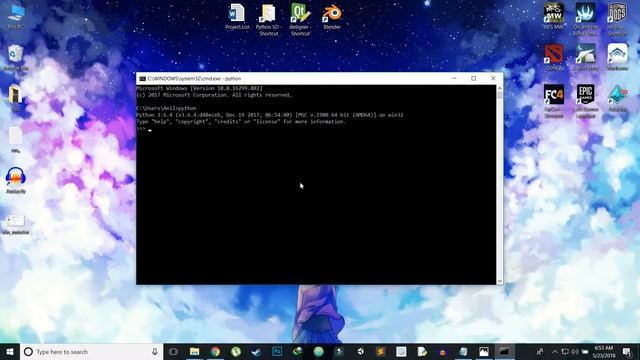Viewport: 640px width, 360px height.
Task: Open the Recycle Bin
Action: [16, 58]
